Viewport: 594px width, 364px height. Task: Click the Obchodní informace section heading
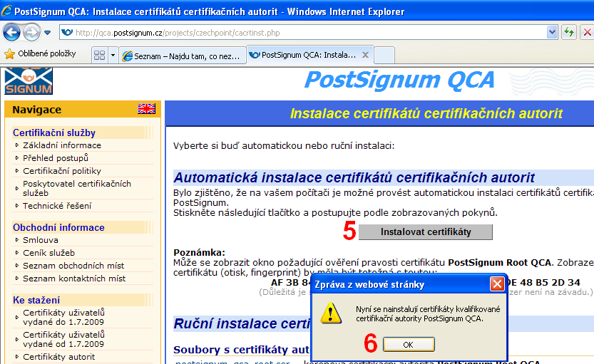(x=58, y=227)
